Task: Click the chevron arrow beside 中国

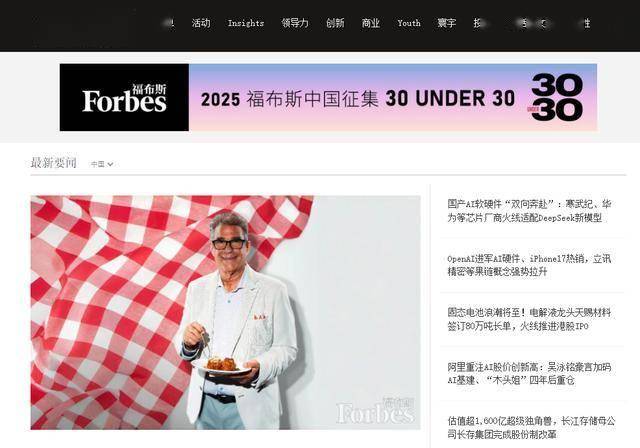Action: 110,164
